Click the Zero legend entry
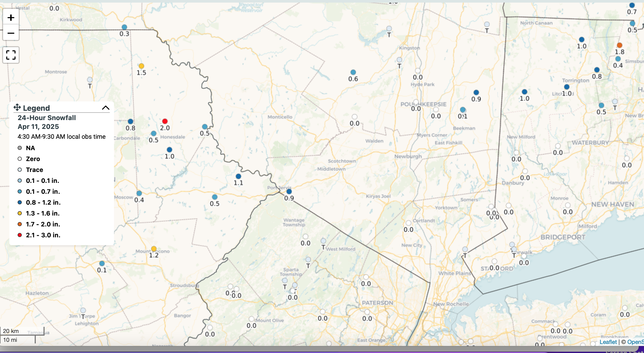This screenshot has width=644, height=353. pyautogui.click(x=33, y=159)
